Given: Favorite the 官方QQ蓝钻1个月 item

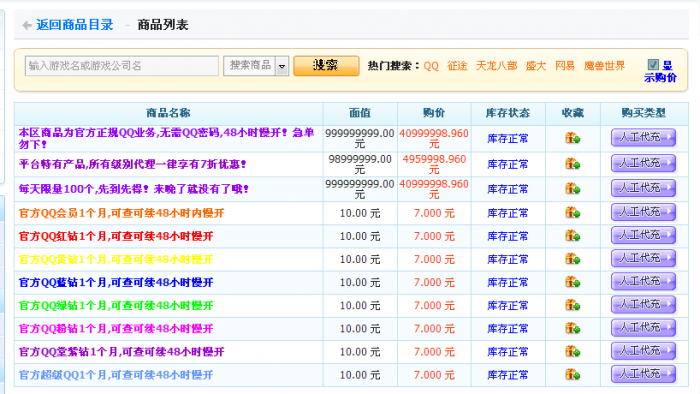Looking at the screenshot, I should (x=573, y=282).
